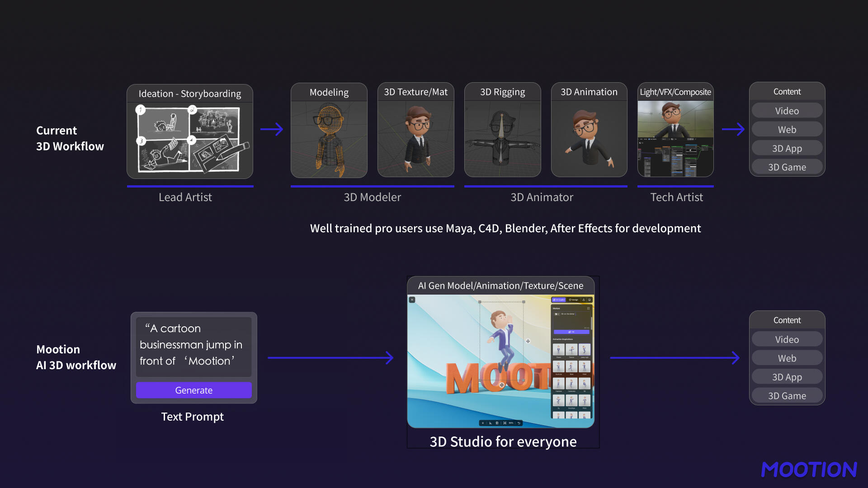Viewport: 868px width, 488px height.
Task: Click the Ideation - Storyboarding card
Action: [x=190, y=131]
